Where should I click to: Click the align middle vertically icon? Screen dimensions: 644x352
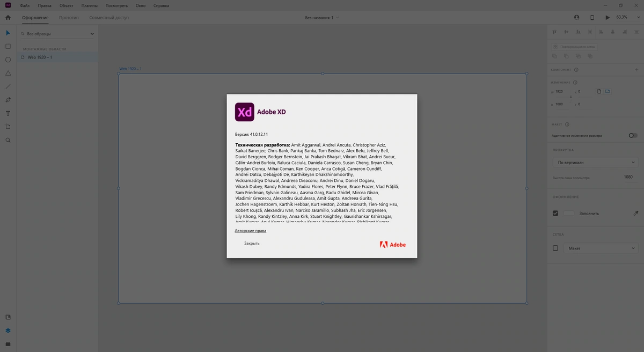(x=566, y=32)
